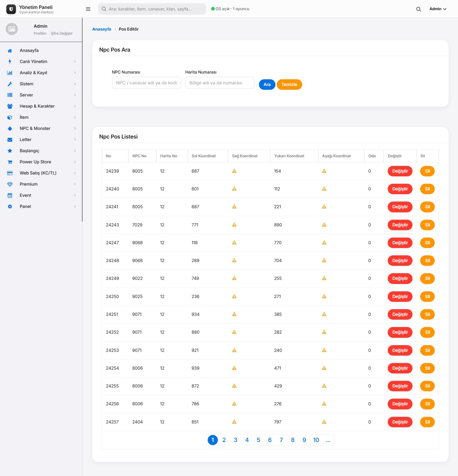Expand the Premium menu chevron
Screen dimensions: 458x476
pos(75,184)
